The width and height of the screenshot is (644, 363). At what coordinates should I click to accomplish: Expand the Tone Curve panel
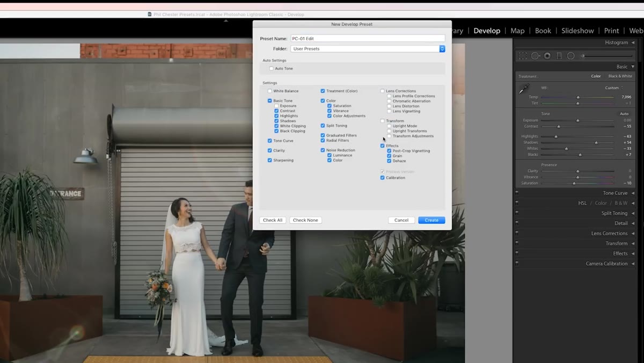[633, 193]
